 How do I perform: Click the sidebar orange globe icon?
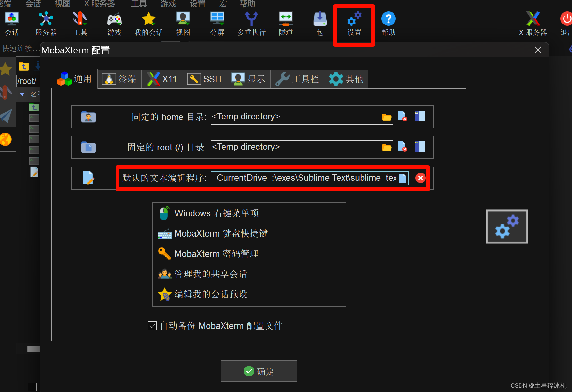pos(6,139)
